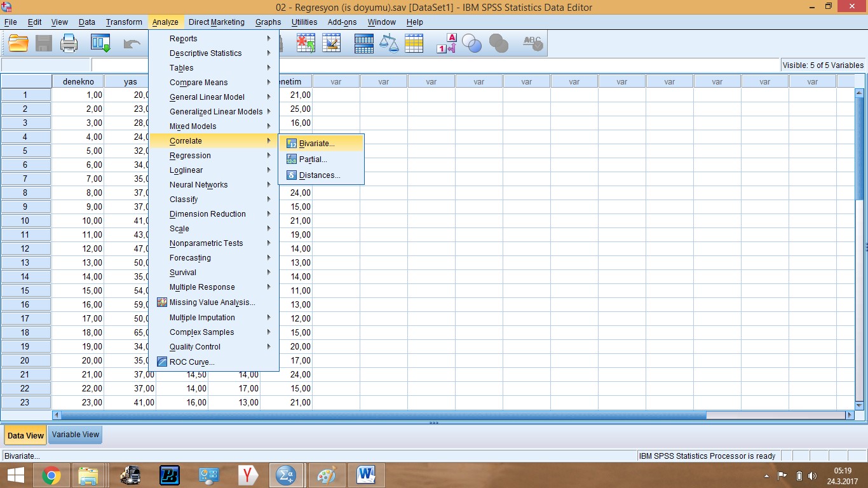Expand the Regression submenu
This screenshot has width=868, height=488.
pyautogui.click(x=214, y=156)
